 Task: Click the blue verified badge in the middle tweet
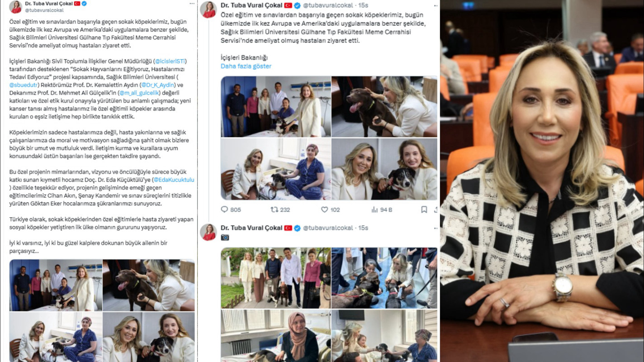297,5
